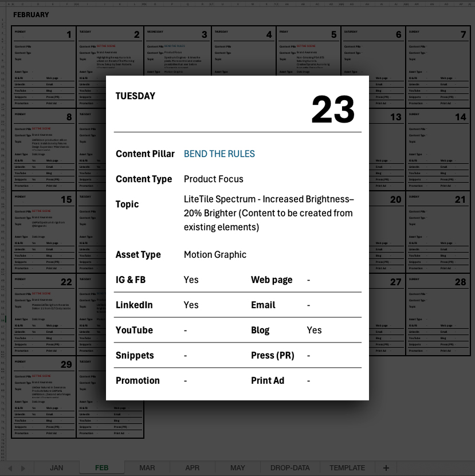Switch to the JAN sheet tab
This screenshot has width=475, height=476.
click(56, 468)
